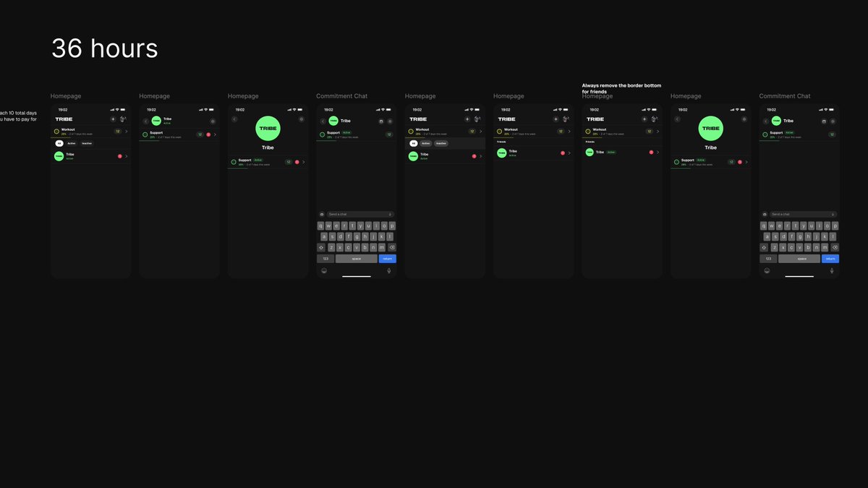Expand Support row chevron in second large-logo frame

pyautogui.click(x=746, y=162)
